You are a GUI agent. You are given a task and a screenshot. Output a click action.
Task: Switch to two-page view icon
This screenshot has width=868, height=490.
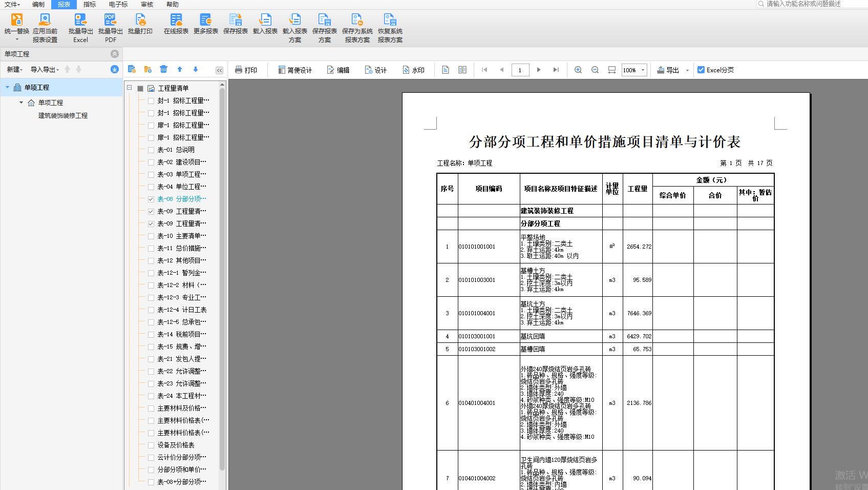[462, 70]
